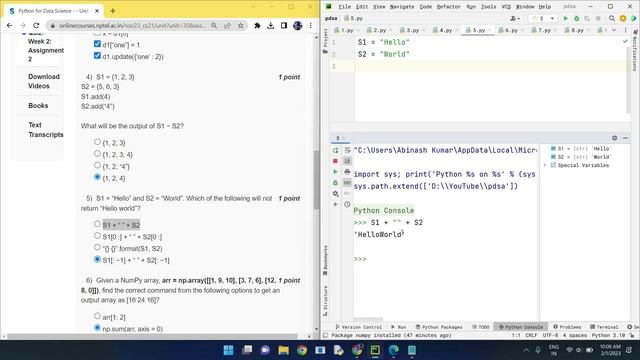
Task: Hide the Python Console tool window
Action: coord(625,138)
